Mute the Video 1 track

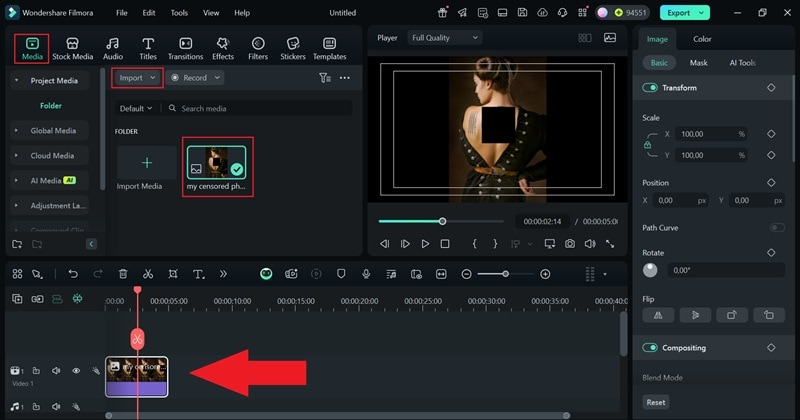point(56,370)
